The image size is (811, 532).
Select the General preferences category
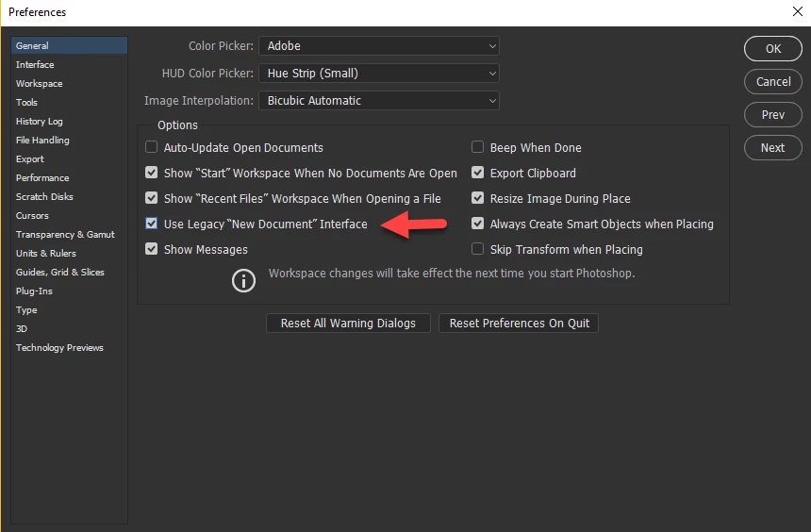pos(69,45)
